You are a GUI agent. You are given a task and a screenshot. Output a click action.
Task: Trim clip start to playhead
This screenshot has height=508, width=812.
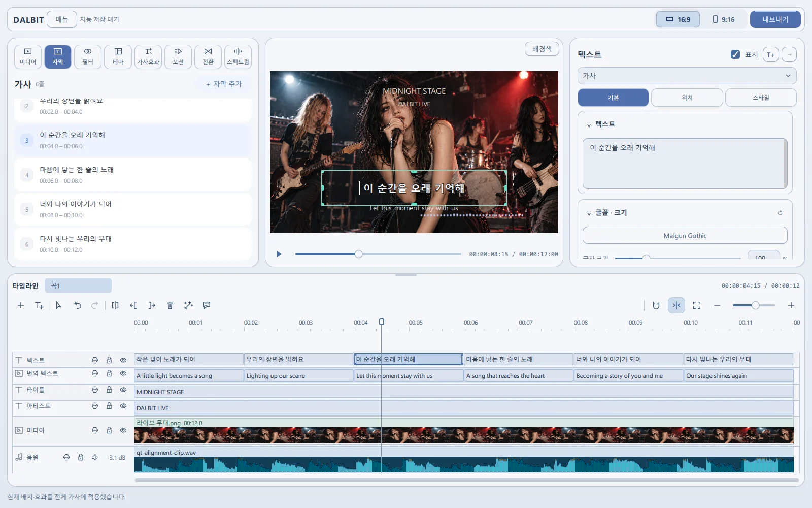point(133,305)
